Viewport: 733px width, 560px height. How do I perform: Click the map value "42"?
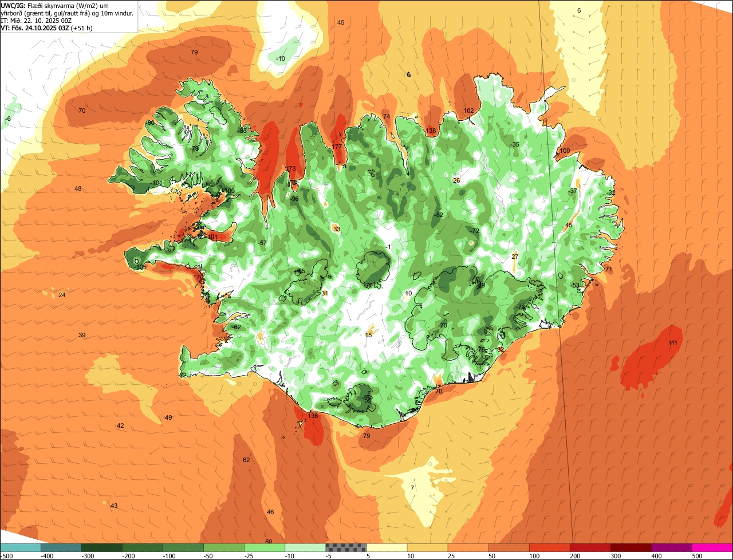tap(120, 425)
